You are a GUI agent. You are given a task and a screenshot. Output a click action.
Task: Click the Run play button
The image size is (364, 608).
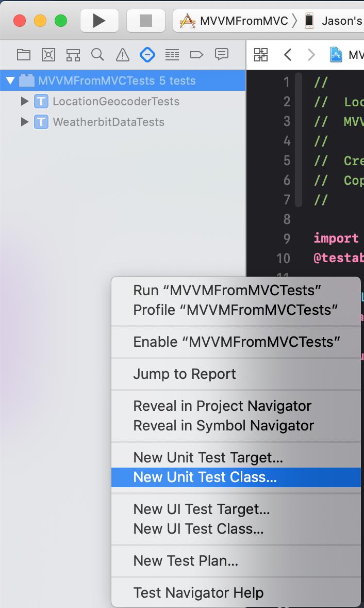point(99,21)
